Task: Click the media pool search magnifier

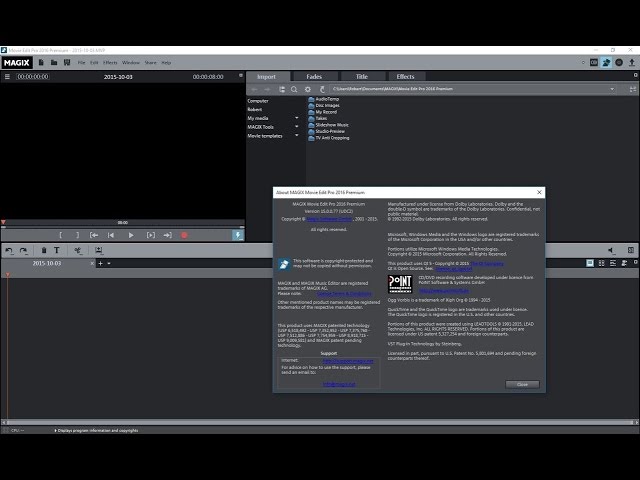Action: 294,89
